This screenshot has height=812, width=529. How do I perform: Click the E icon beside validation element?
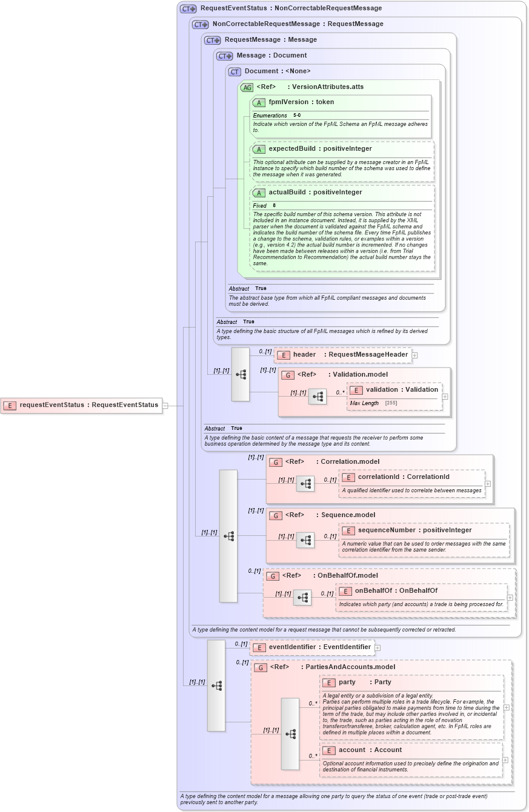click(x=356, y=390)
